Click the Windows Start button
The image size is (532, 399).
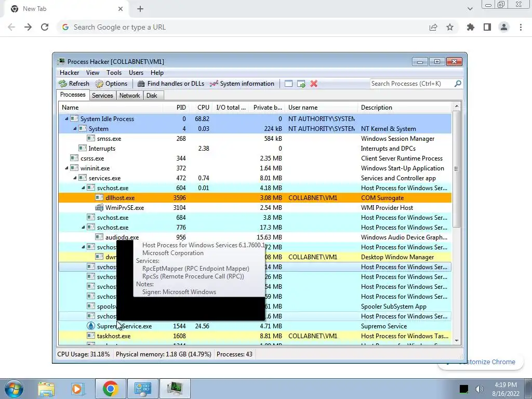(x=14, y=389)
